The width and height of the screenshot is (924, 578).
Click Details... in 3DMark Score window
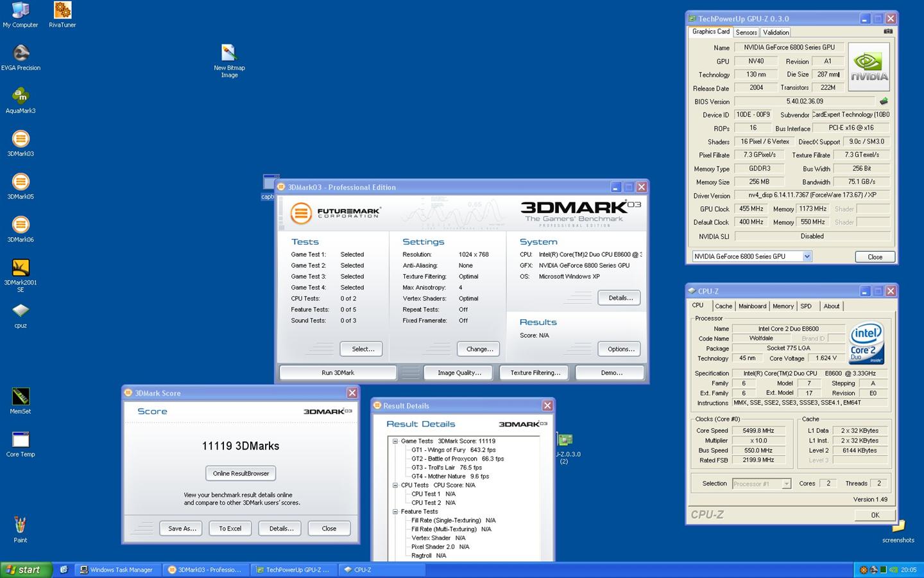tap(280, 529)
